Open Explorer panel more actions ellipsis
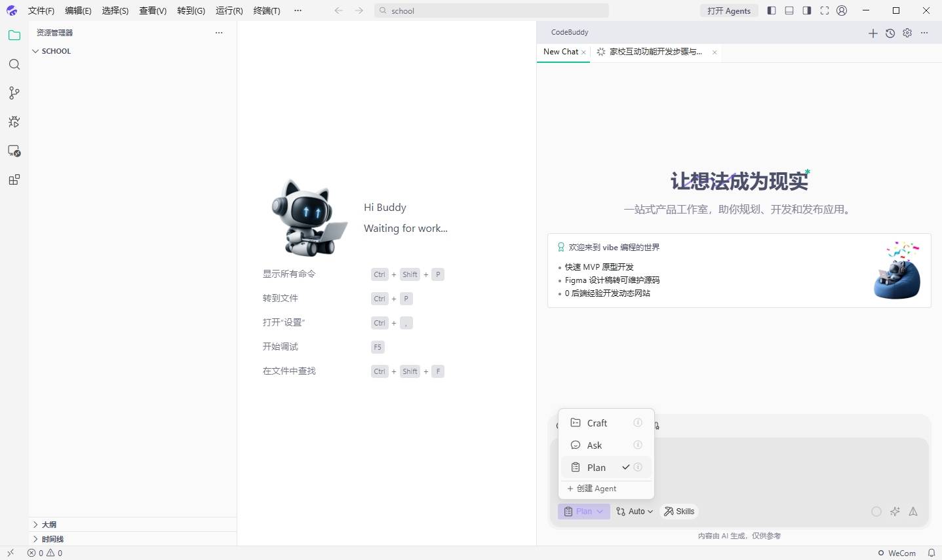This screenshot has height=560, width=942. point(219,33)
